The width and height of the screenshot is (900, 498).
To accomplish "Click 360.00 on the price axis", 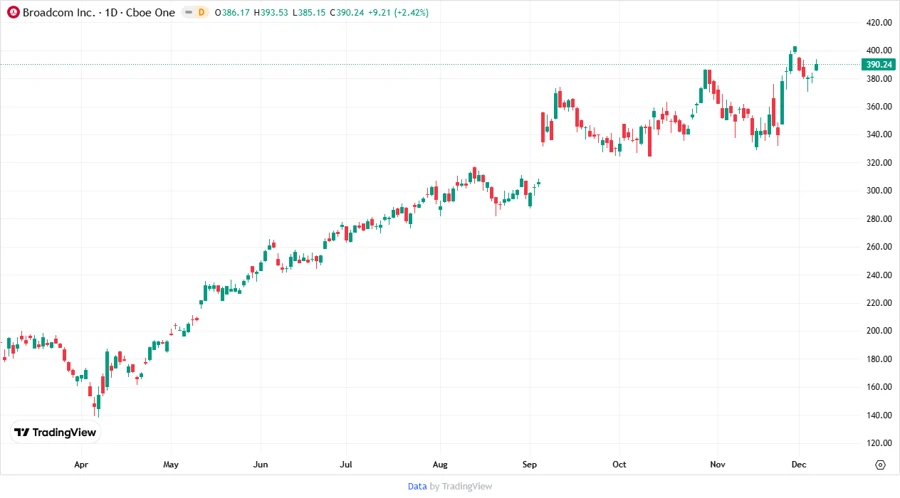I will [x=879, y=106].
